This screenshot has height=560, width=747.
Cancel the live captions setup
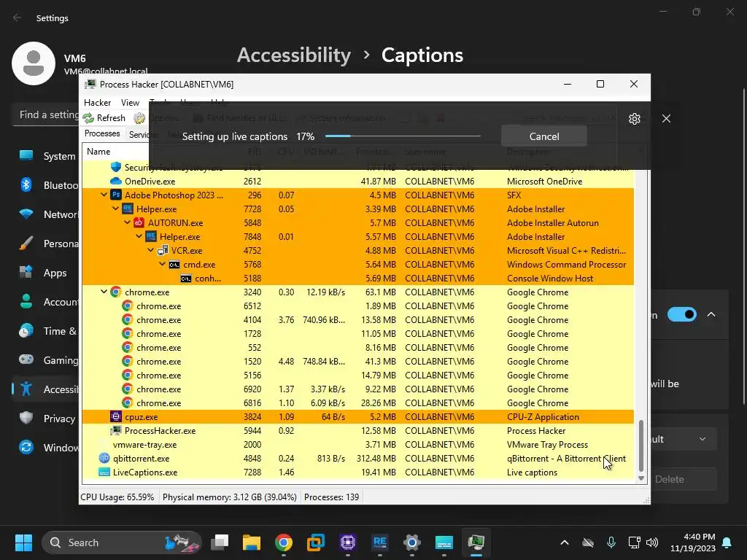coord(544,136)
